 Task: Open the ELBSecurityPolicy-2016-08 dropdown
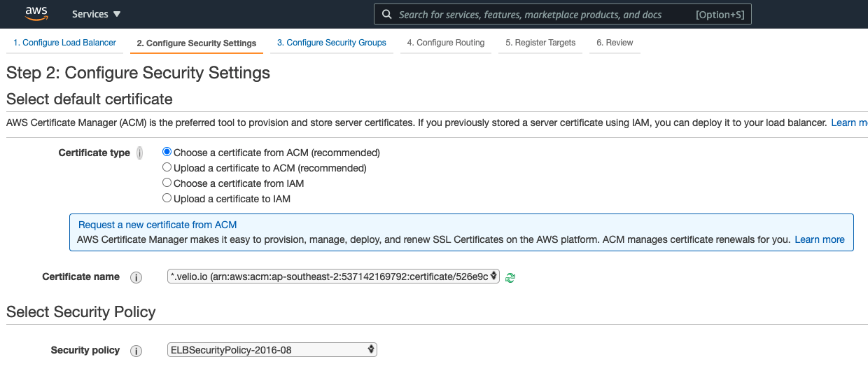(x=272, y=350)
